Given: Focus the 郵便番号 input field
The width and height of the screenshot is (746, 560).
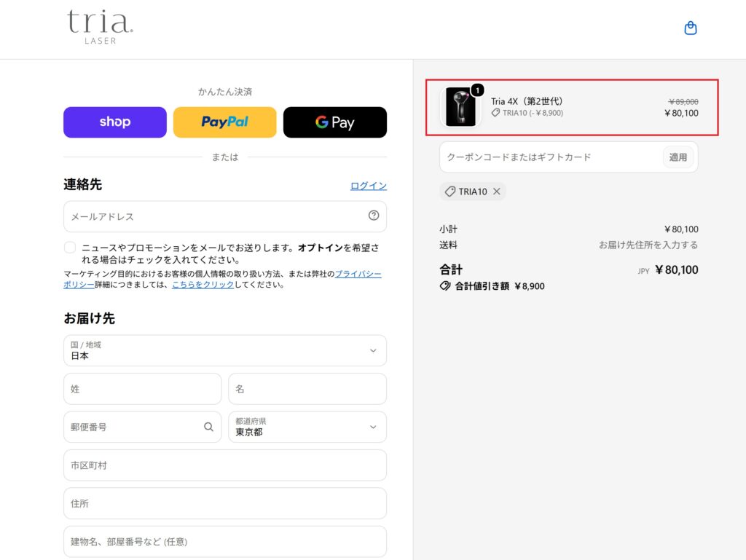Looking at the screenshot, I should pos(143,427).
